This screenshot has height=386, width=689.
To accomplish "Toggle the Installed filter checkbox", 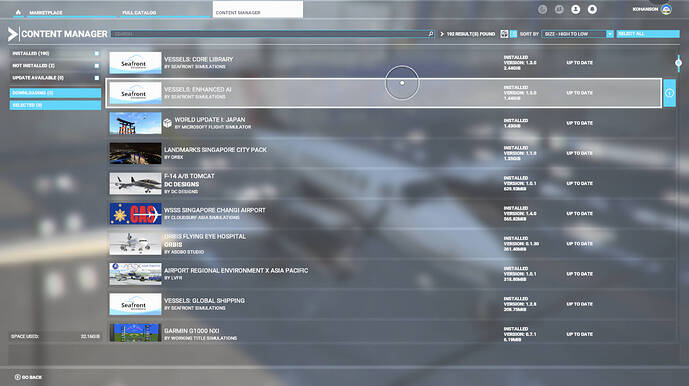I will point(97,53).
